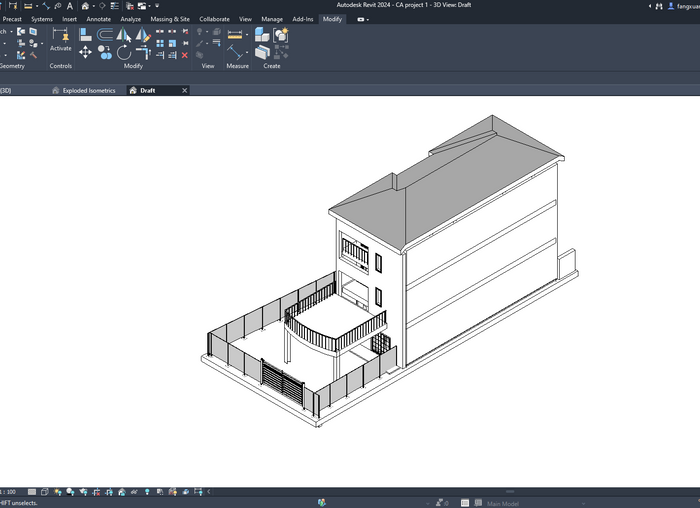
Task: Click the Split Element tool
Action: pos(160,32)
